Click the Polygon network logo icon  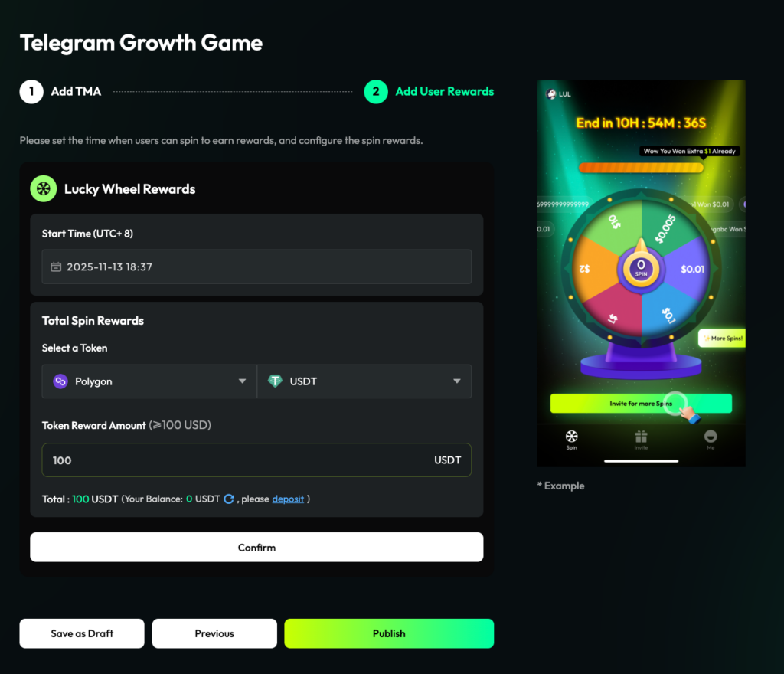(60, 381)
